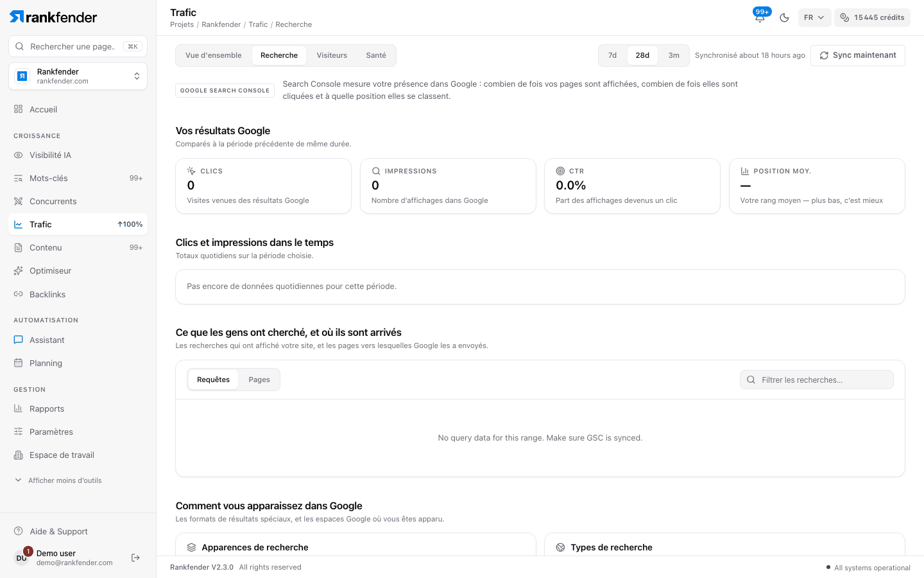The height and width of the screenshot is (578, 924).
Task: Select the Recherche tab
Action: 279,55
